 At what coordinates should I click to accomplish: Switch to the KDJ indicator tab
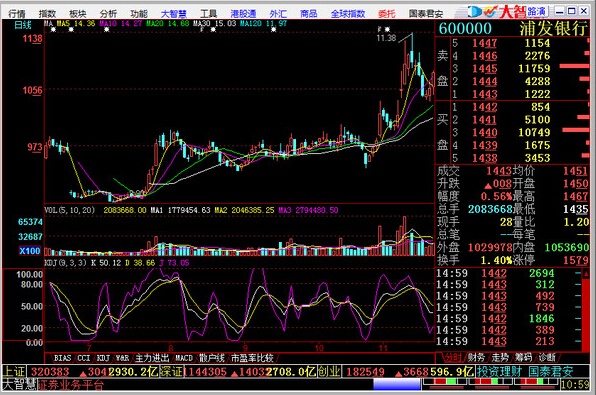[103, 358]
